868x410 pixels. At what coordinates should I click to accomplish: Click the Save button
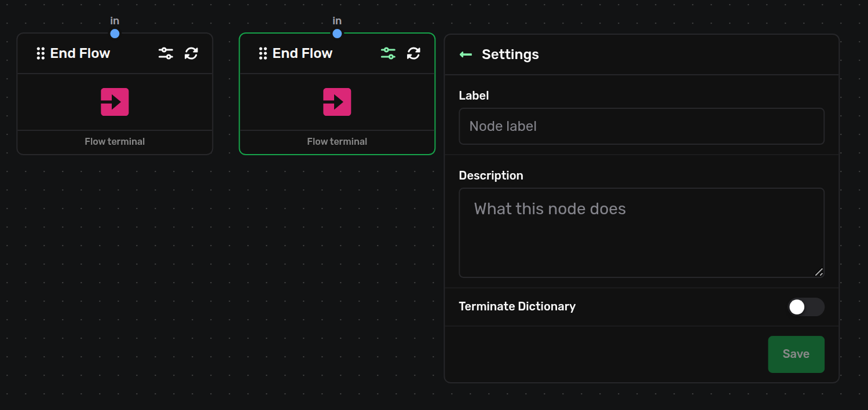pos(796,354)
